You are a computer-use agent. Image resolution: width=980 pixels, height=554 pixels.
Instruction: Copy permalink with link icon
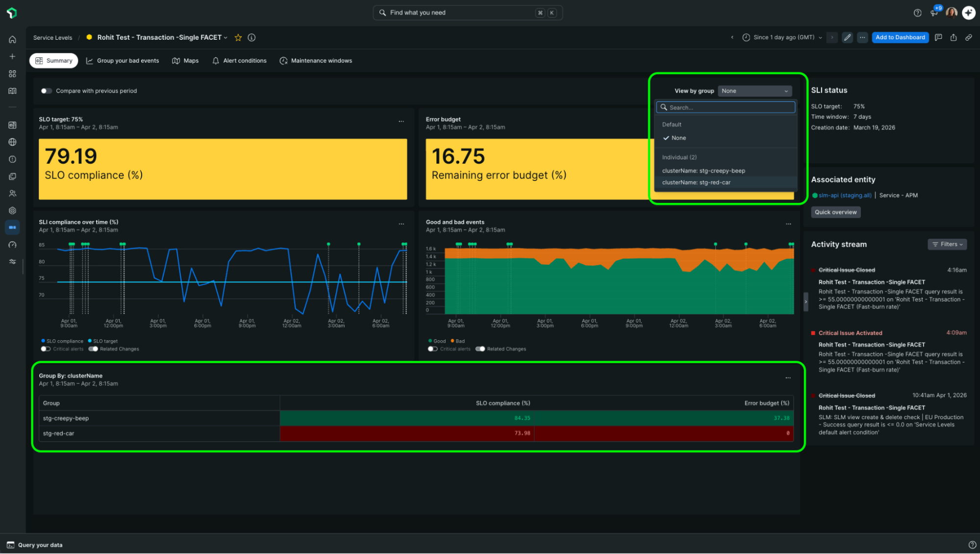(x=969, y=37)
